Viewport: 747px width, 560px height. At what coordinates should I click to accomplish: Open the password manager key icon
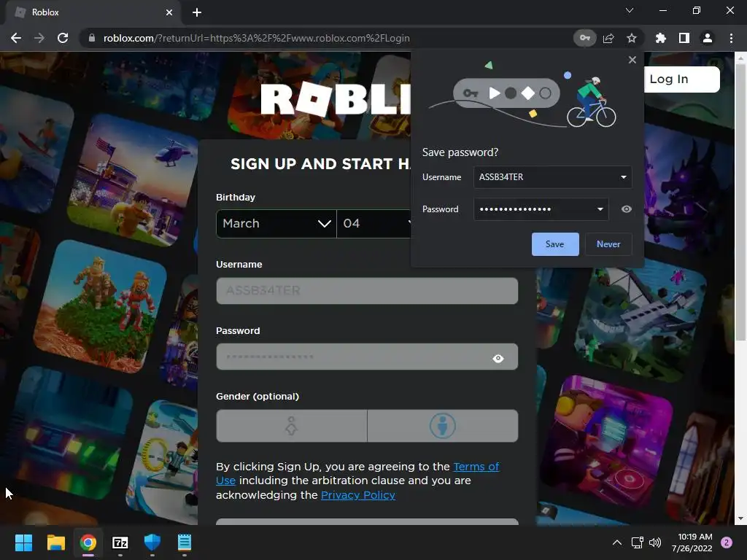coord(584,38)
